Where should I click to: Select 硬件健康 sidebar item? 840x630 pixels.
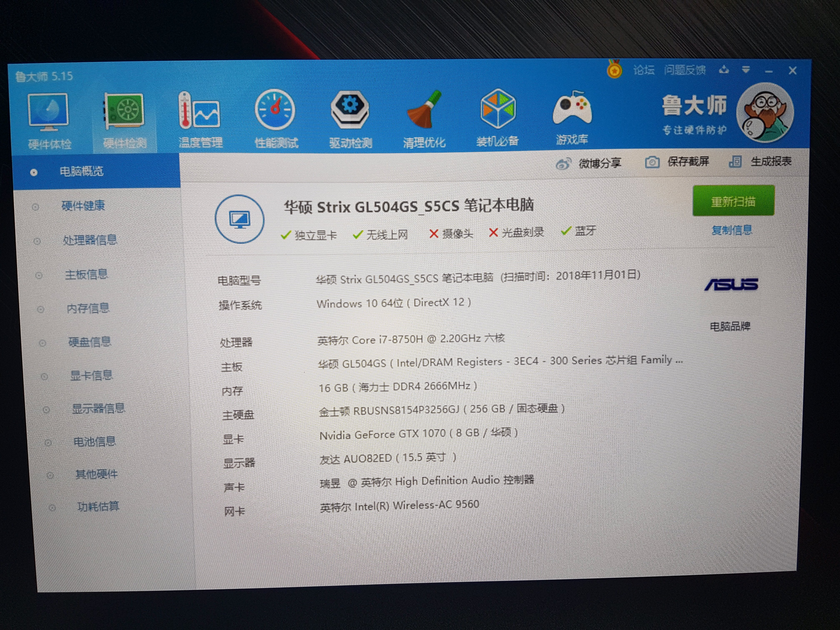[x=83, y=206]
